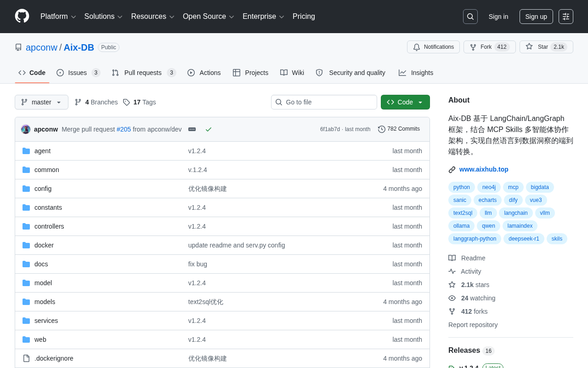Fork the repository with Fork button
Screen dimensions: 588x368
(490, 47)
